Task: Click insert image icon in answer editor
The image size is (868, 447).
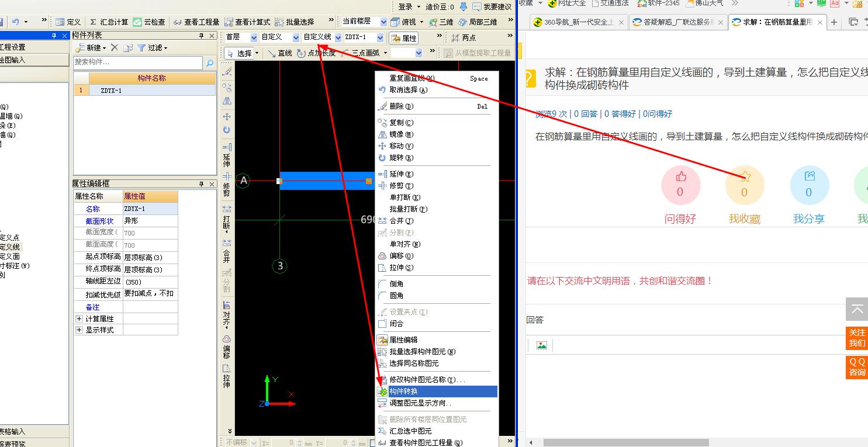Action: click(542, 345)
